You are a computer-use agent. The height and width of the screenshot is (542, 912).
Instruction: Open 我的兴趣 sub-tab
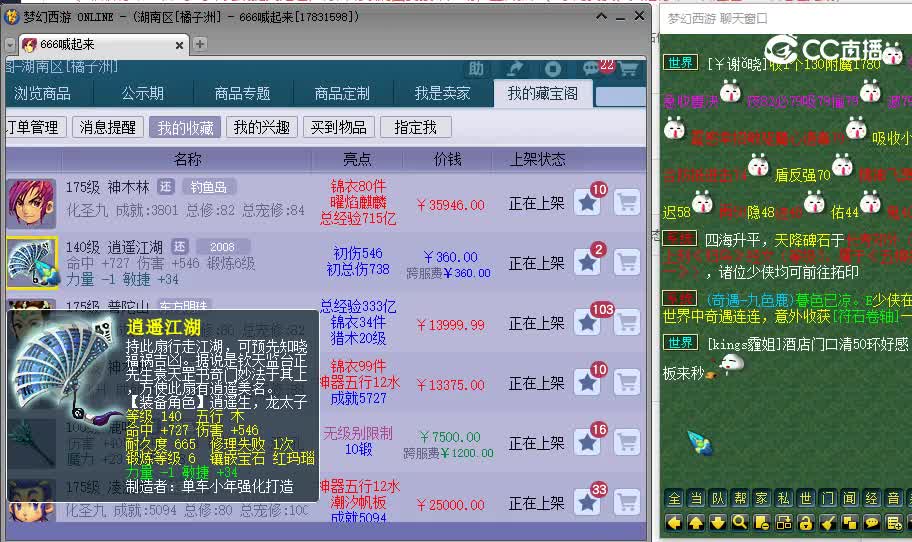[262, 127]
